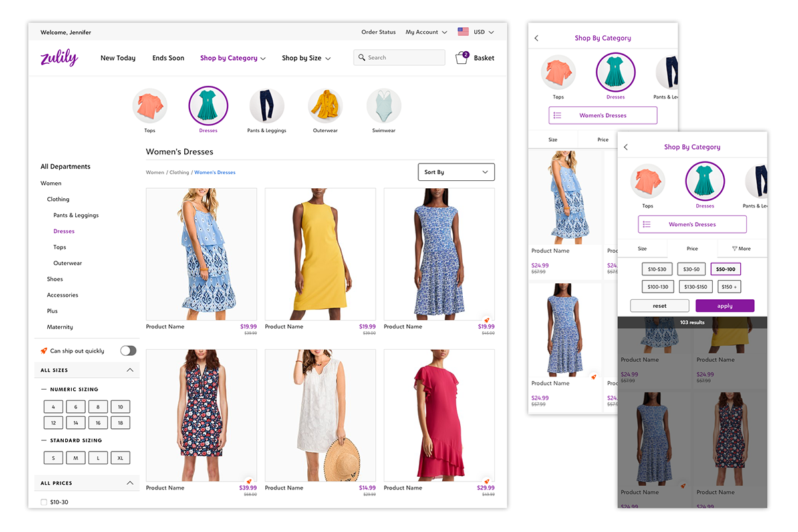
Task: Collapse the Numeric Sizing group
Action: [x=44, y=390]
